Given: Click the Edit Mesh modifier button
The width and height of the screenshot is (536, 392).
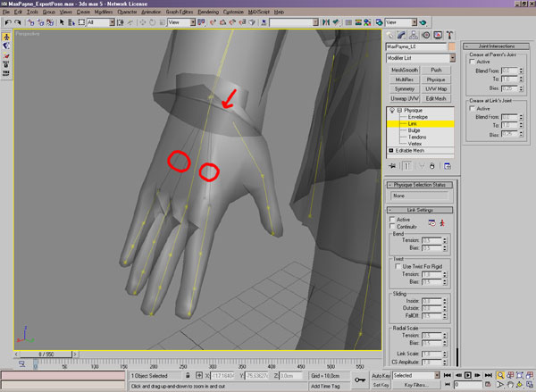Looking at the screenshot, I should (x=436, y=98).
